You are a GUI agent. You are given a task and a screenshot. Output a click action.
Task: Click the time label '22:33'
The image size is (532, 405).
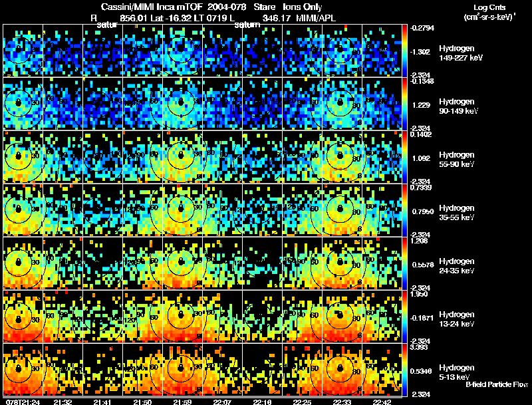coord(342,402)
